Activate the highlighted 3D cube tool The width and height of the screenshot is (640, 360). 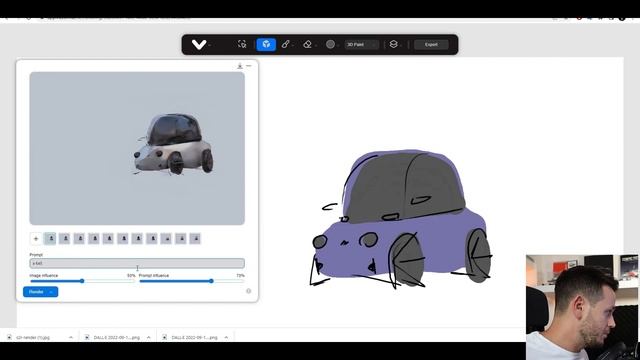coord(266,44)
